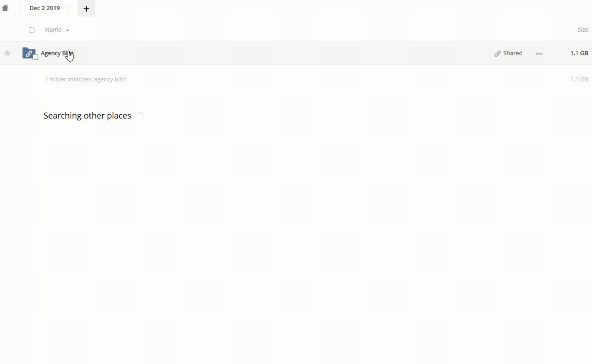592x364 pixels.
Task: Open sharing via the 'Shared' label
Action: point(513,53)
